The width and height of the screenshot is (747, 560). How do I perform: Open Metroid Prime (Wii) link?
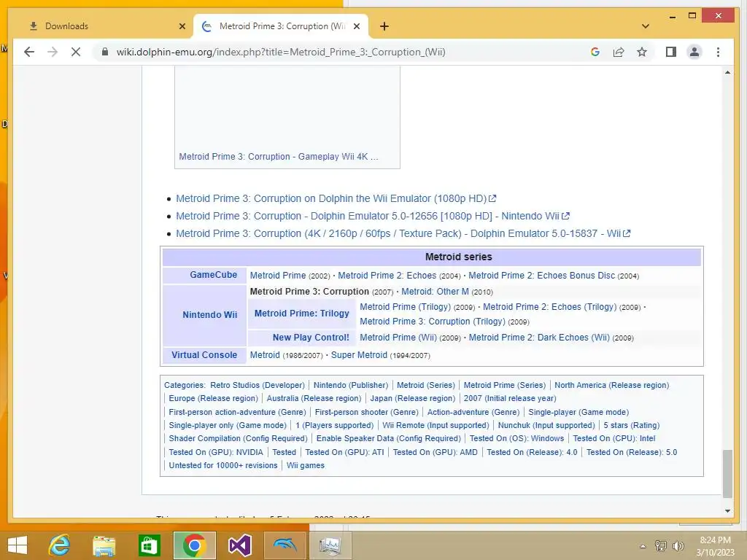[398, 337]
